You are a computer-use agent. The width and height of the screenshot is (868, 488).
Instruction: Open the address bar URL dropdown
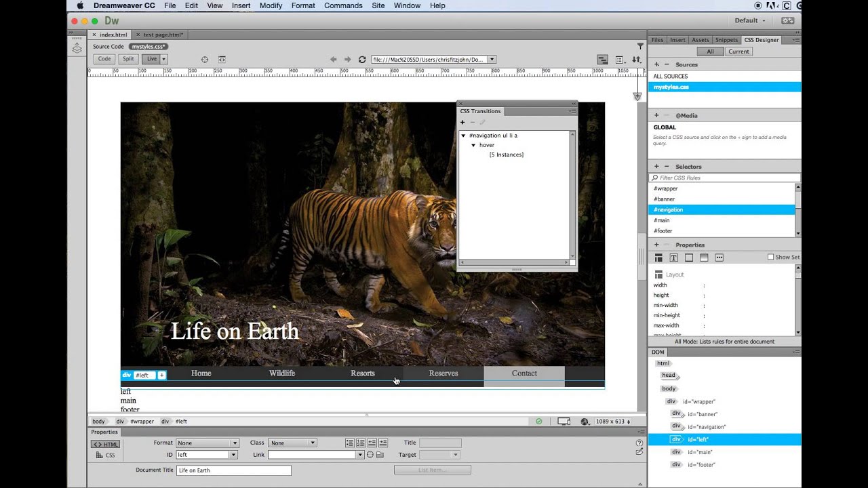(x=492, y=59)
